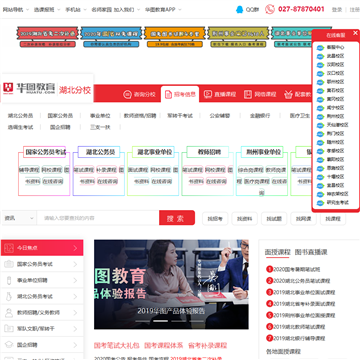This screenshot has width=360, height=360.
Task: Click 恩施校区 in 在线客服 panel
Action: (x=335, y=168)
